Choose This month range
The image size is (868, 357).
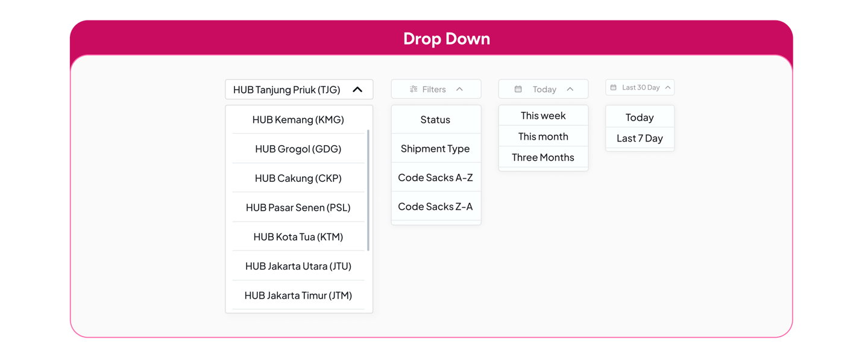point(543,136)
